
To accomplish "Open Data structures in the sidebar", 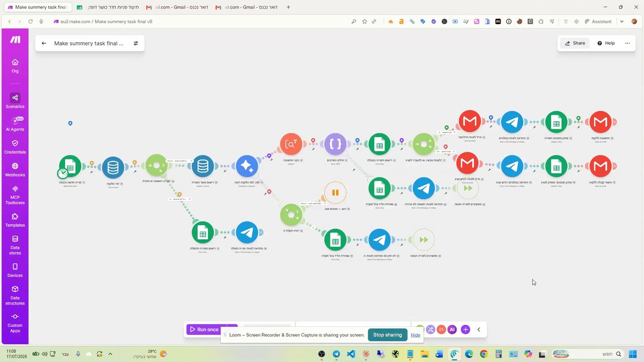I will coord(15,296).
